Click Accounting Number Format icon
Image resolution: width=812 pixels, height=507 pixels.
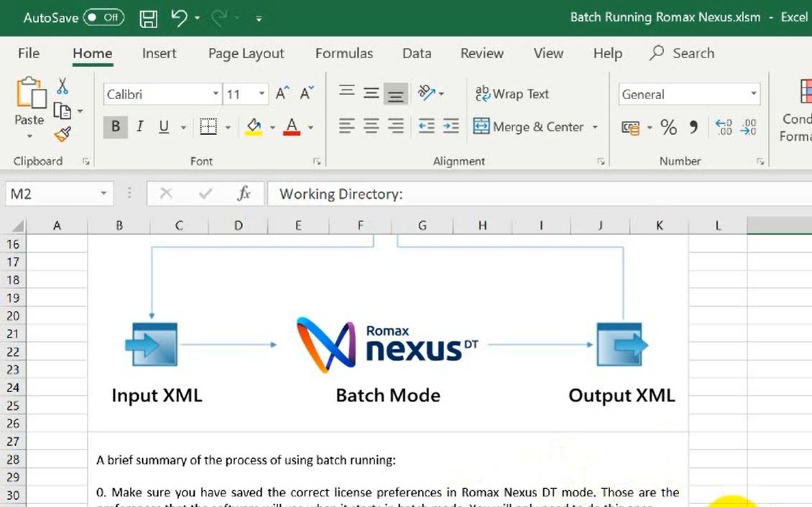[x=630, y=127]
